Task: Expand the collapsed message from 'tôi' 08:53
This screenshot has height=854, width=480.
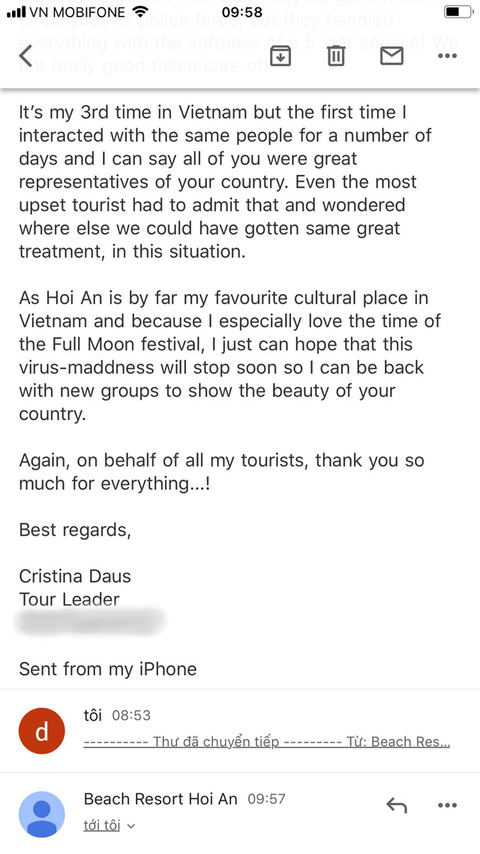Action: pos(240,730)
